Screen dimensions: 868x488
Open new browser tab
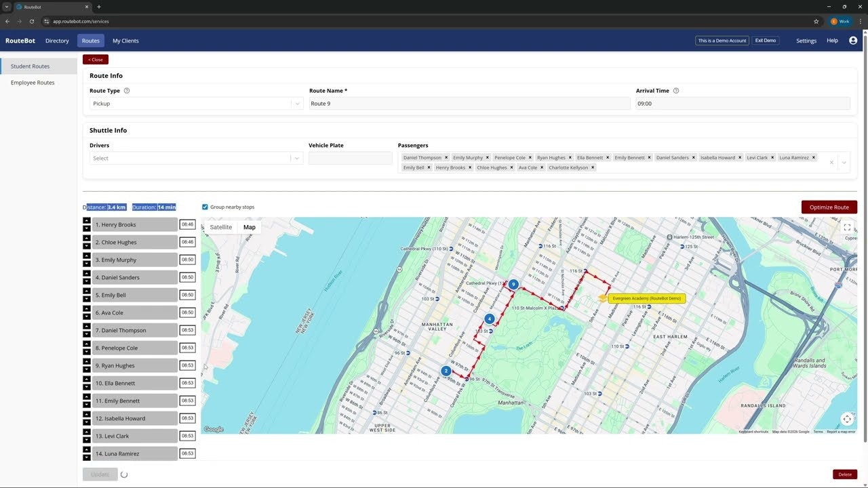(x=99, y=7)
